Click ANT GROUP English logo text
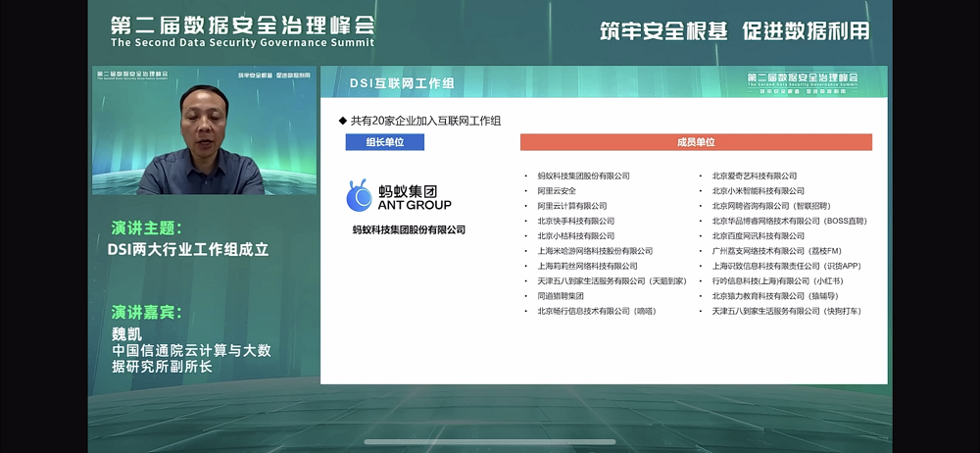 [415, 205]
